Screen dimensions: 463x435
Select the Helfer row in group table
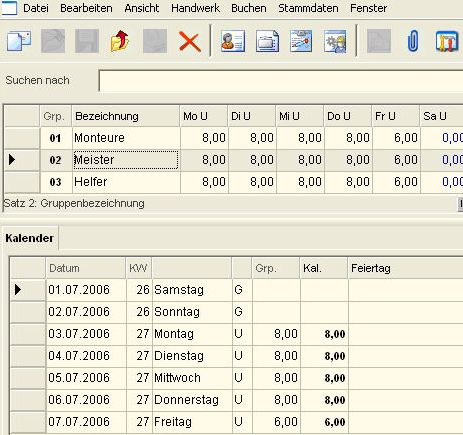tap(233, 182)
